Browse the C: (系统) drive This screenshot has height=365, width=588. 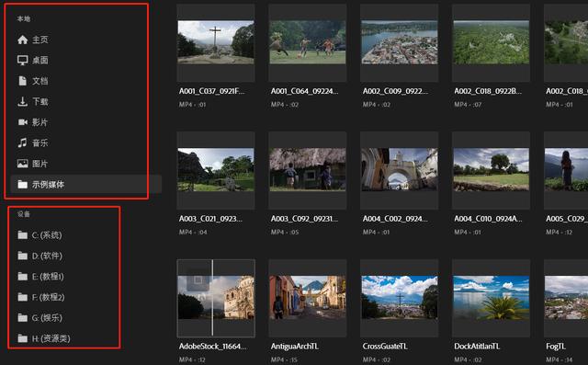tap(40, 235)
